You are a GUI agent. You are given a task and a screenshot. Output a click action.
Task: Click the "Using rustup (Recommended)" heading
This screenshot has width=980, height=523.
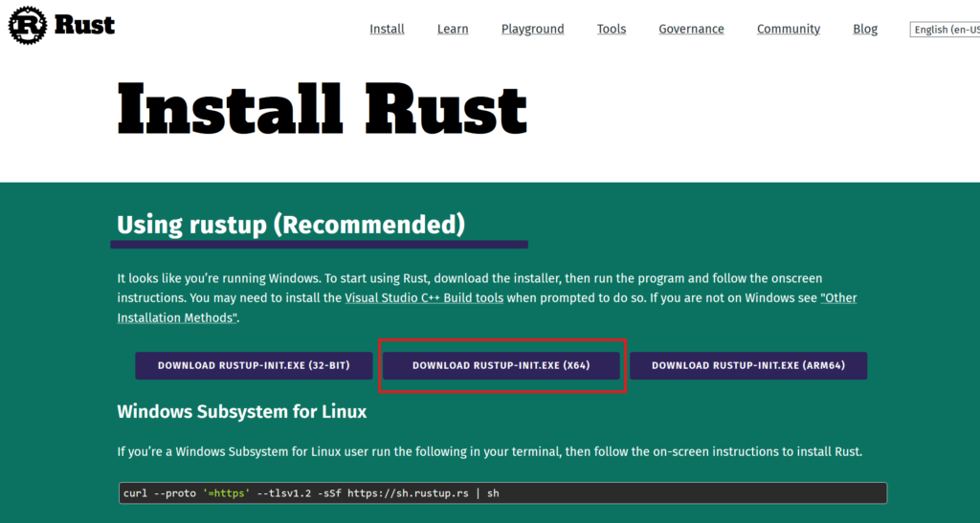coord(291,225)
